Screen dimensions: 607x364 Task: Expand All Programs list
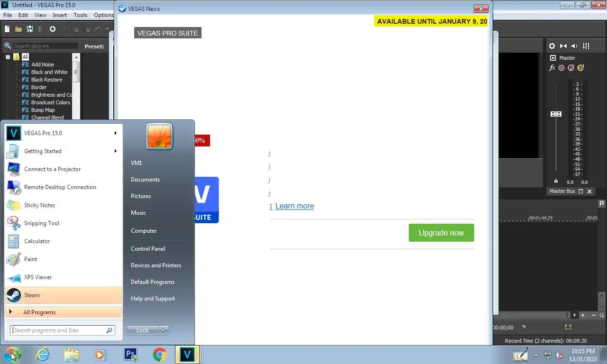(x=64, y=312)
